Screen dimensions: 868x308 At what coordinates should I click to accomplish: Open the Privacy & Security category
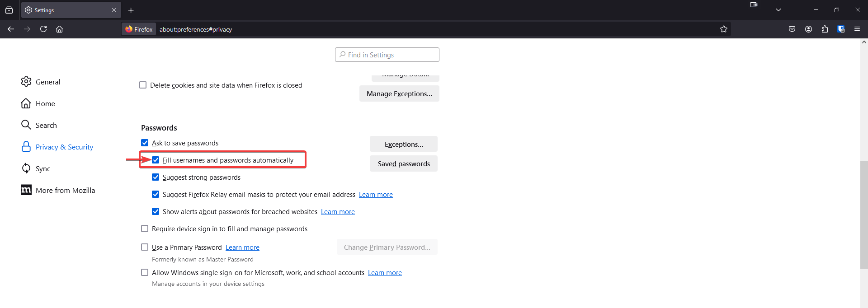64,147
